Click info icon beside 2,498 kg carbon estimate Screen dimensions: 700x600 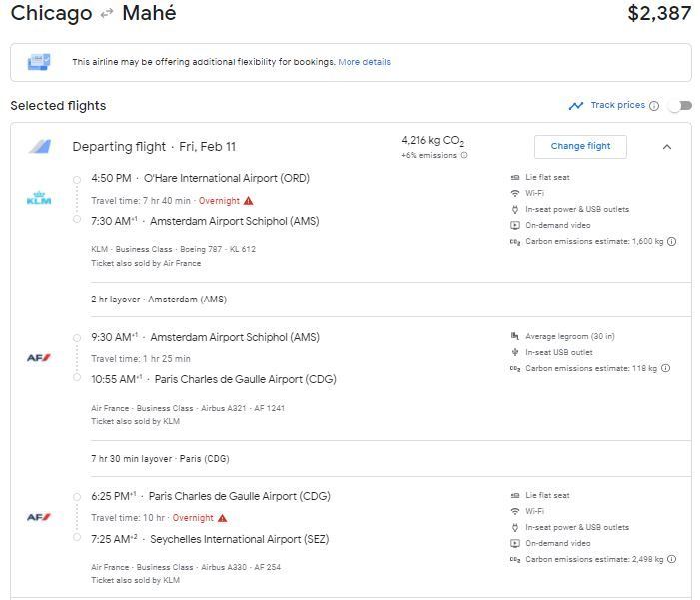pos(671,559)
